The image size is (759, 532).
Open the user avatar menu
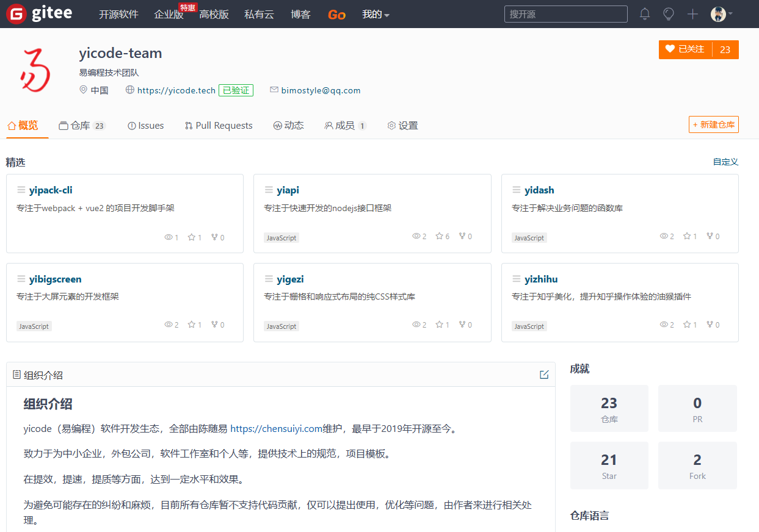pos(721,14)
